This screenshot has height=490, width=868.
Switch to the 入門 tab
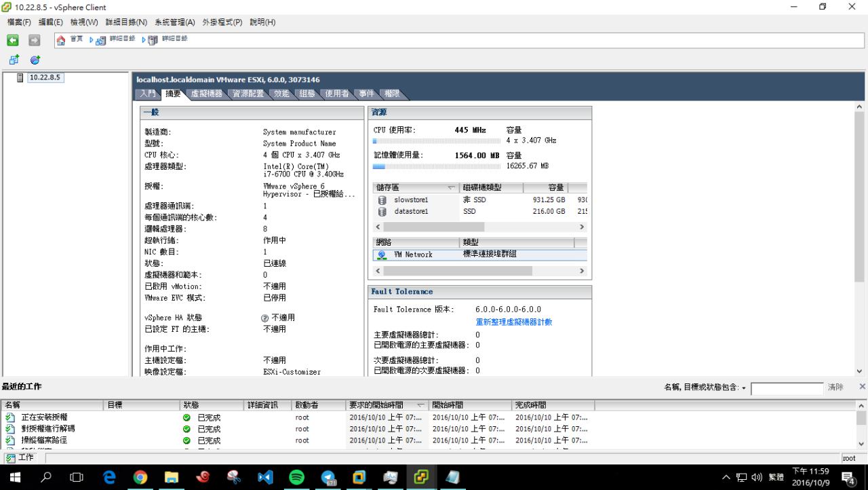148,94
